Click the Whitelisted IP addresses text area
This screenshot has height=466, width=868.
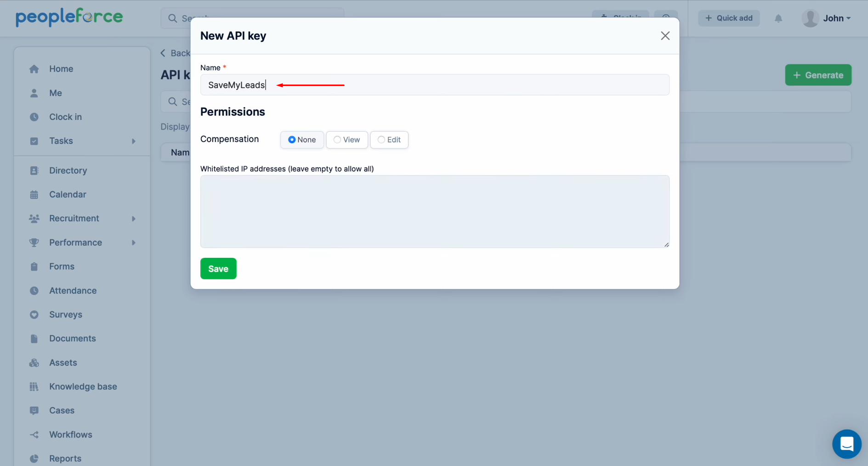pyautogui.click(x=434, y=211)
